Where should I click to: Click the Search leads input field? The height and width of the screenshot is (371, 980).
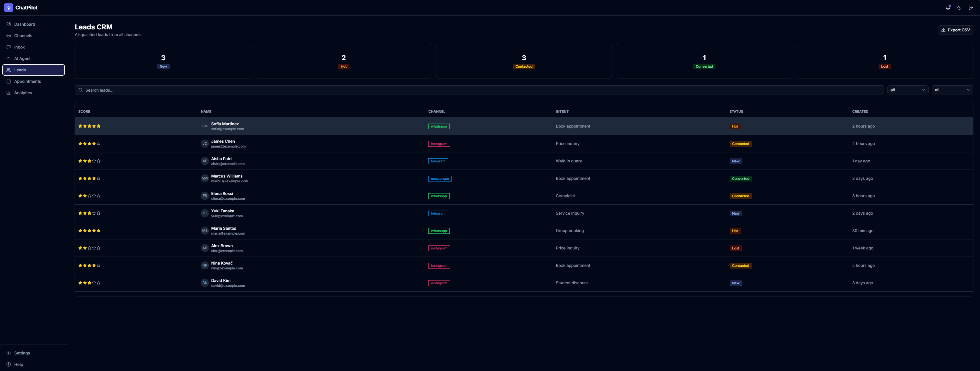click(x=479, y=90)
